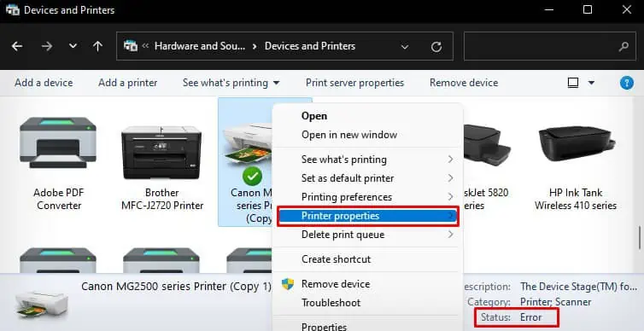Choose Open in context menu
This screenshot has width=644, height=331.
click(314, 116)
